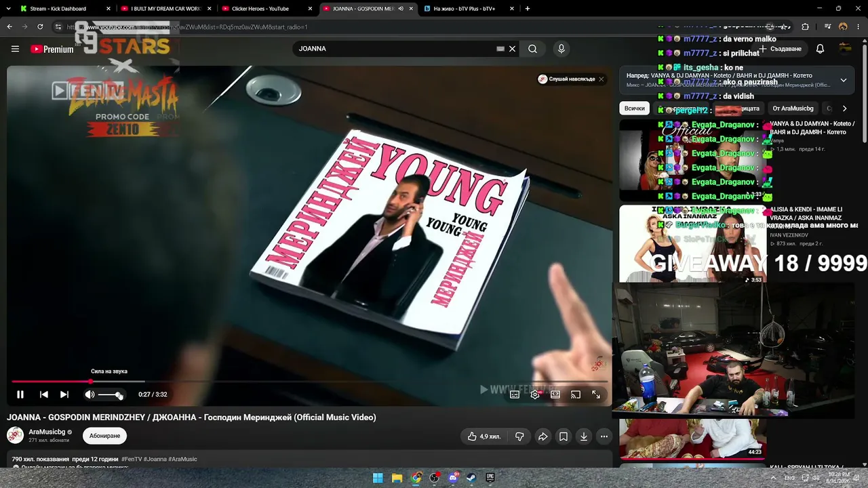Mute the video sound

90,394
